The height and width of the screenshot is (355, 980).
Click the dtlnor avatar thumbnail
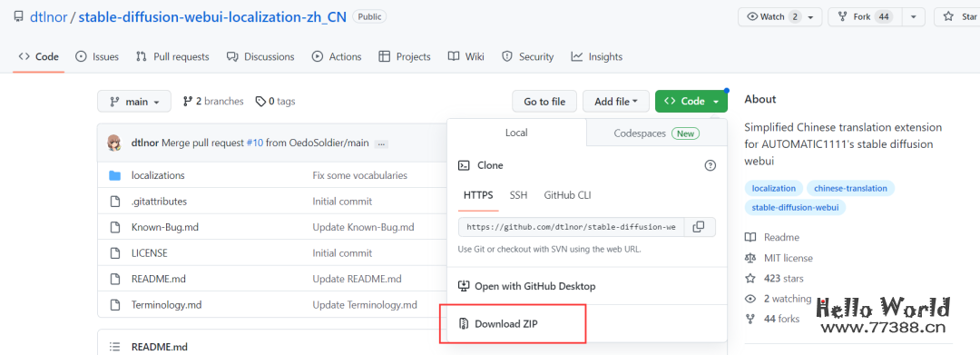(114, 143)
